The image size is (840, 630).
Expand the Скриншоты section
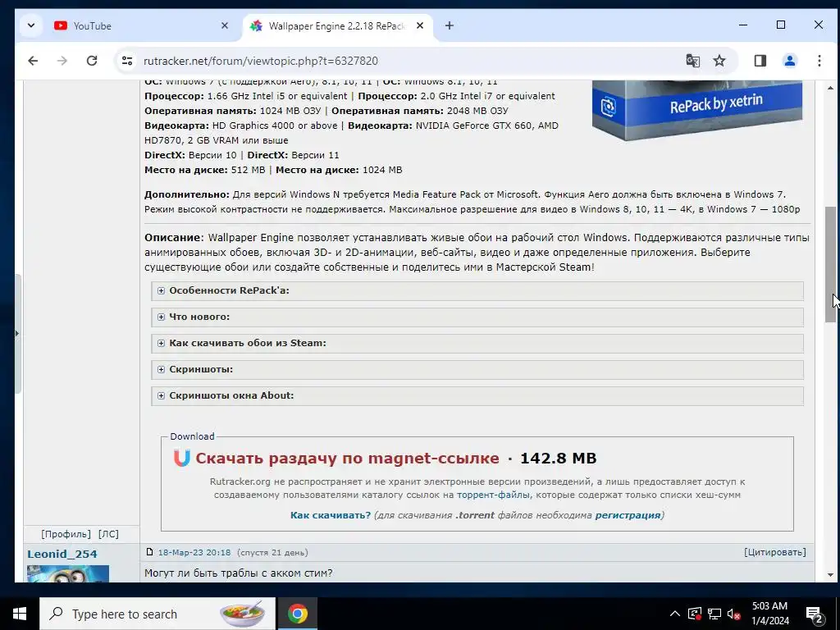(477, 369)
